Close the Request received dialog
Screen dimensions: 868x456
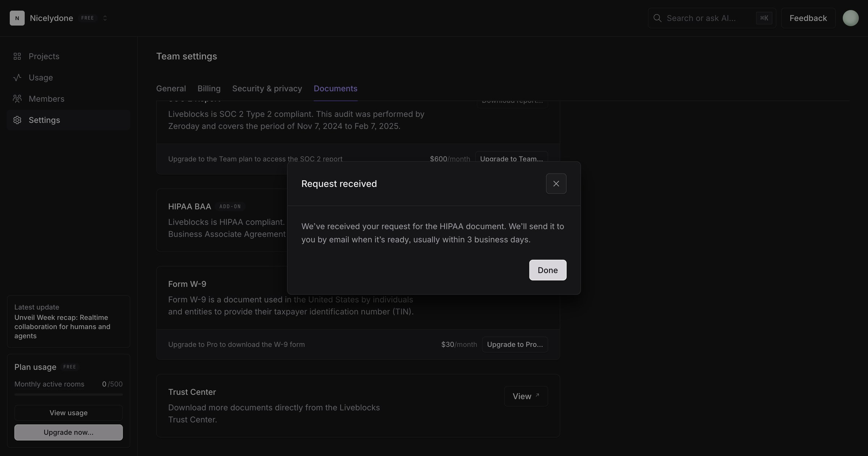click(556, 184)
